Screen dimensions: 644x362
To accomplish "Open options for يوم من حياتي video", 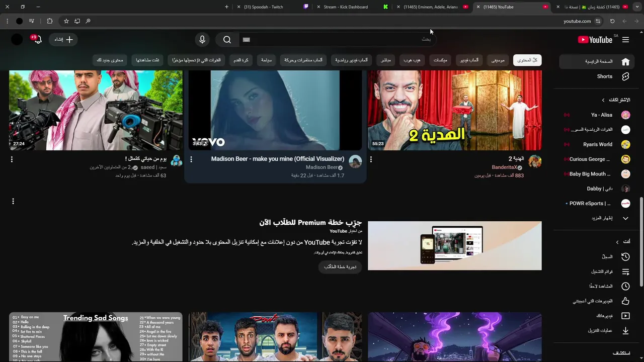I will [x=12, y=159].
